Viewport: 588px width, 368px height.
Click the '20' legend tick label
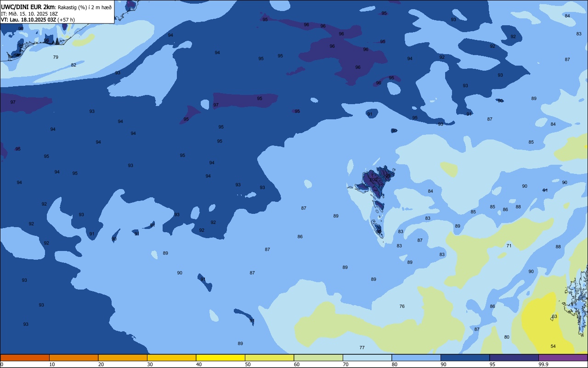[101, 364]
